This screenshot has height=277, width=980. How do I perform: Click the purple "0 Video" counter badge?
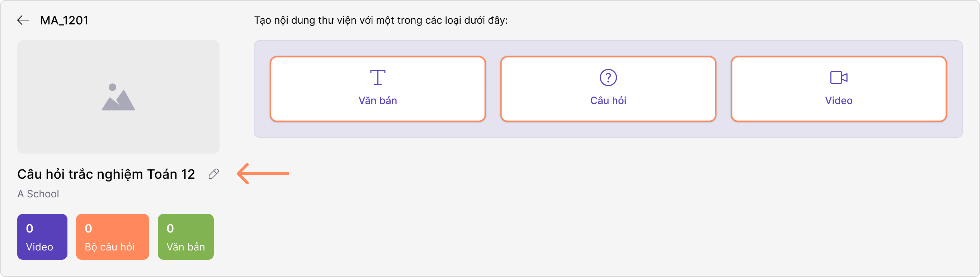pyautogui.click(x=42, y=236)
